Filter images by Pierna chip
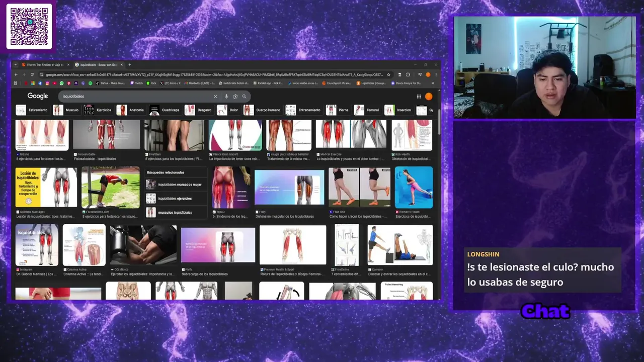 pos(338,110)
